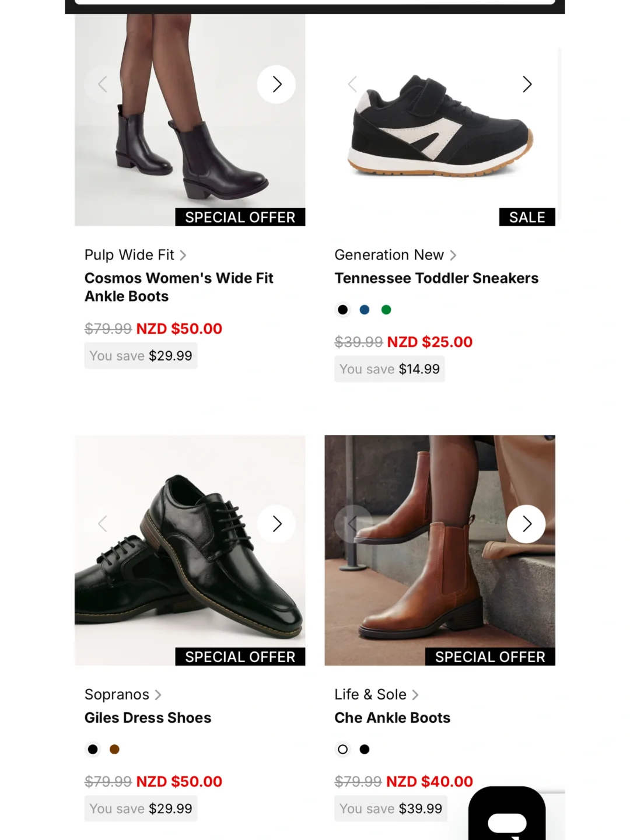Show next image of Che Ankle Boots

[x=526, y=524]
